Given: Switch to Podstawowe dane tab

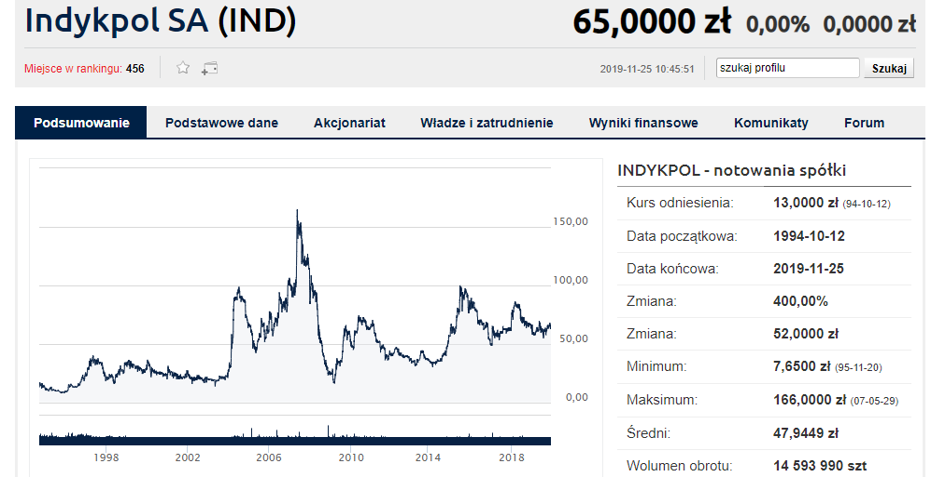Looking at the screenshot, I should (222, 123).
